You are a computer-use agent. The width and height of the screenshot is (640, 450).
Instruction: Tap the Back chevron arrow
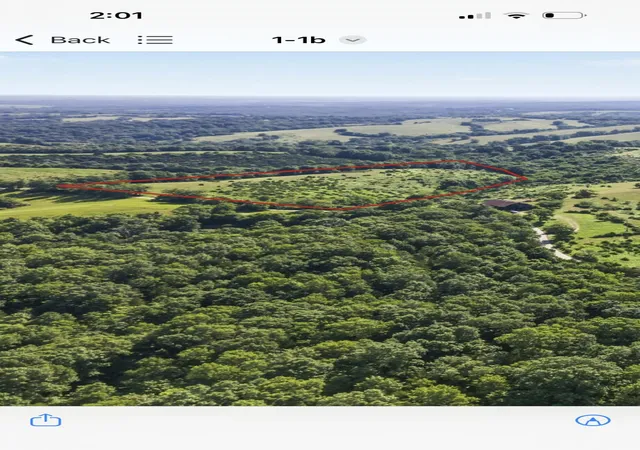pos(24,40)
